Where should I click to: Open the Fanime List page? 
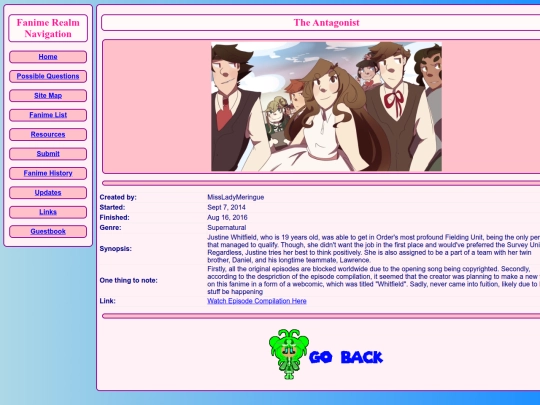coord(48,115)
